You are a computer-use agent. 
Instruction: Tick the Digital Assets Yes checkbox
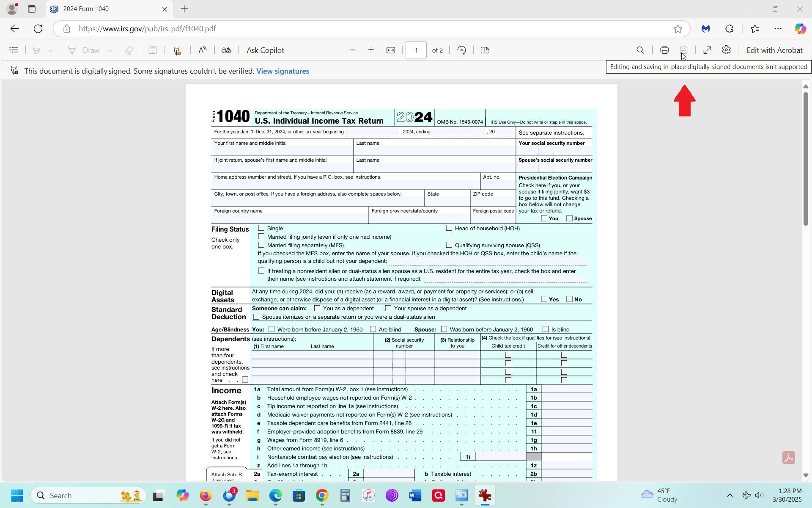(544, 299)
